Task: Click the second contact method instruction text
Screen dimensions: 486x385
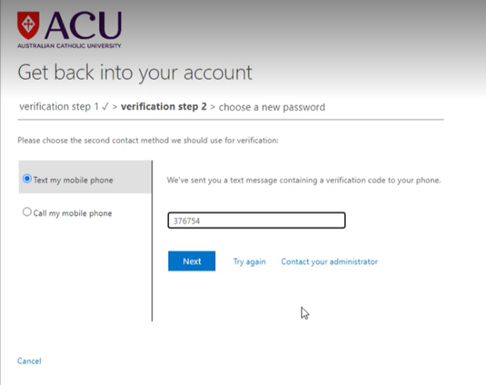Action: 148,140
